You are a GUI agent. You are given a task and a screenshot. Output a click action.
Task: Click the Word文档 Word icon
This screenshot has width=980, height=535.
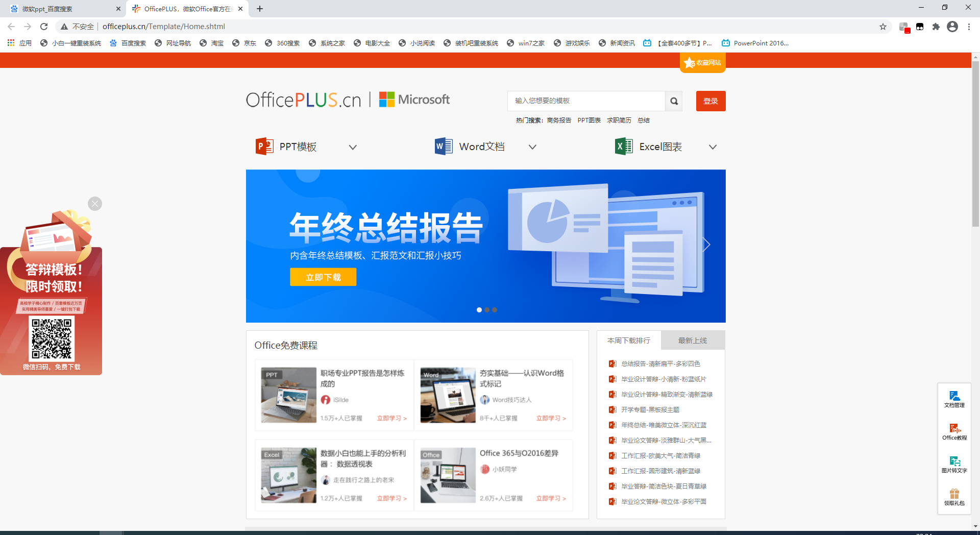click(x=443, y=147)
